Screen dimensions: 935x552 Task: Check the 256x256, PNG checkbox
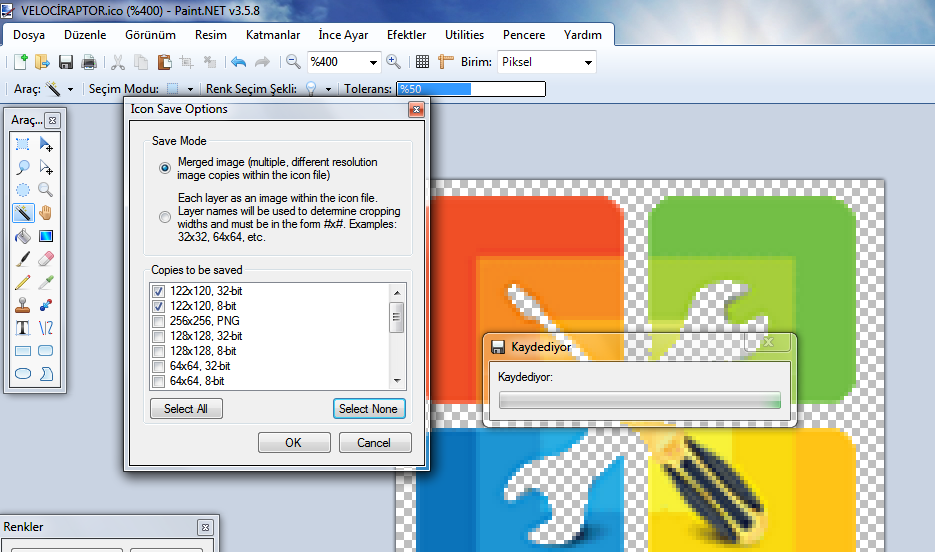tap(159, 321)
